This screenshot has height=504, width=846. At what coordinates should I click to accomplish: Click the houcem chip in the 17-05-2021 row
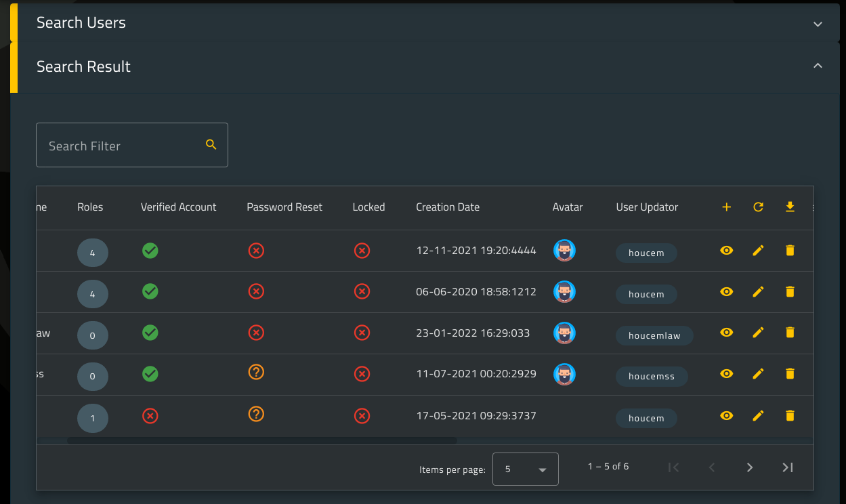click(646, 419)
